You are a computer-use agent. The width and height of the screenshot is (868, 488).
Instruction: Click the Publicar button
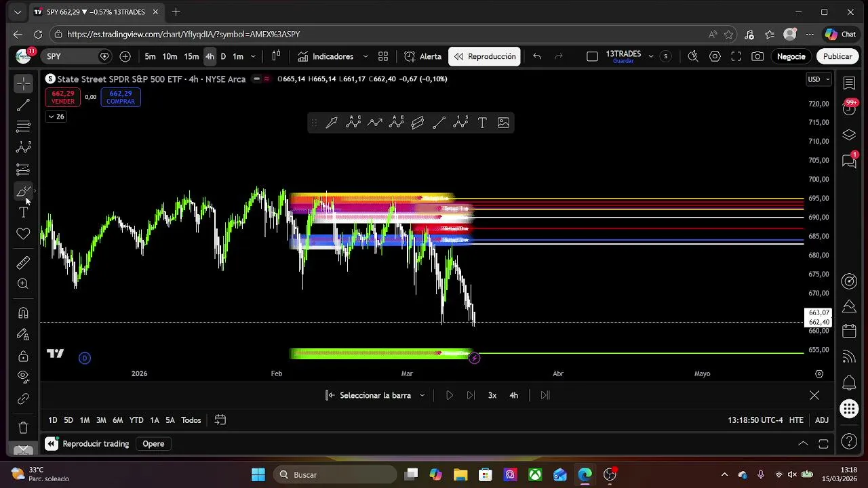tap(837, 56)
